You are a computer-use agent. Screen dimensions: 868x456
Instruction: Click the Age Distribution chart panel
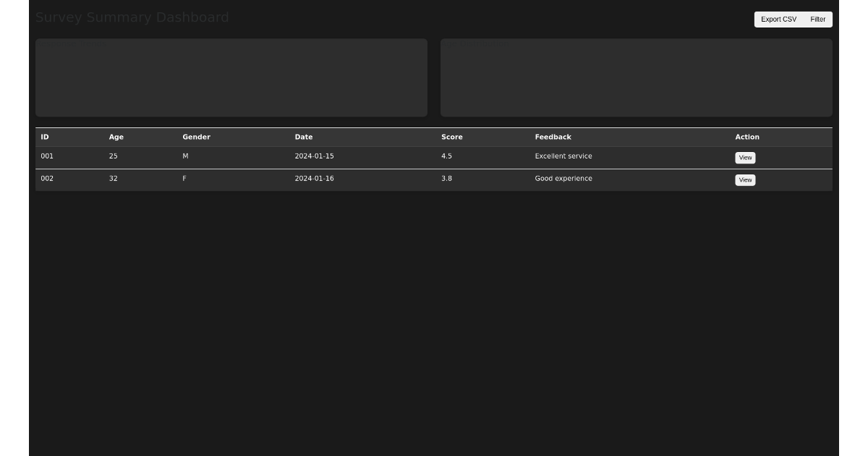point(637,77)
